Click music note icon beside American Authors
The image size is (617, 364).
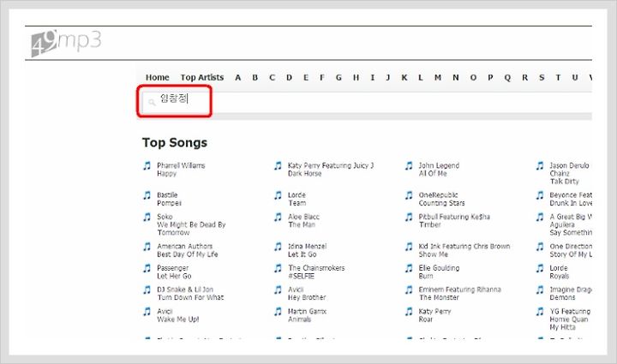[147, 247]
